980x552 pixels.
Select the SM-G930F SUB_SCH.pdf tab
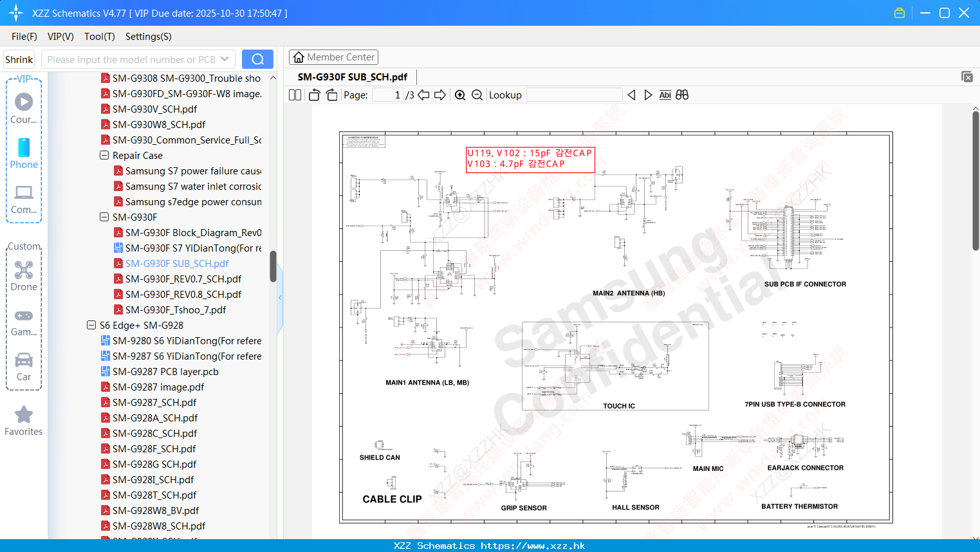click(x=353, y=77)
